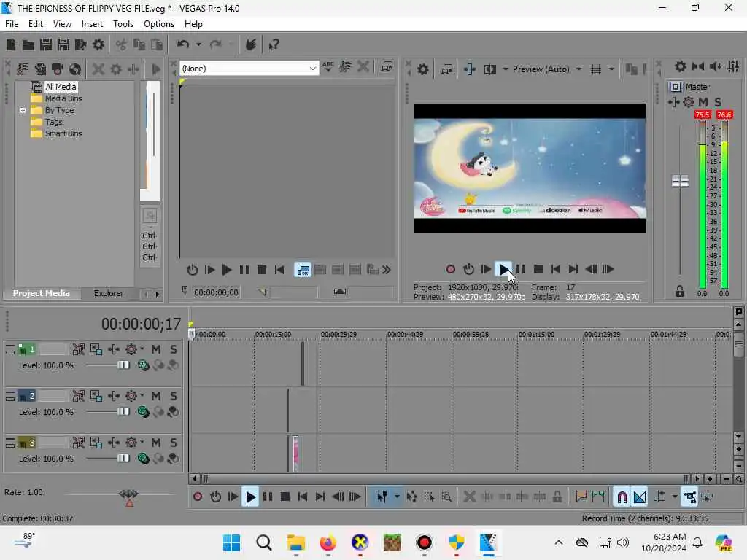Toggle loop playback in timeline transport
Screen dimensions: 747x560
click(x=216, y=497)
